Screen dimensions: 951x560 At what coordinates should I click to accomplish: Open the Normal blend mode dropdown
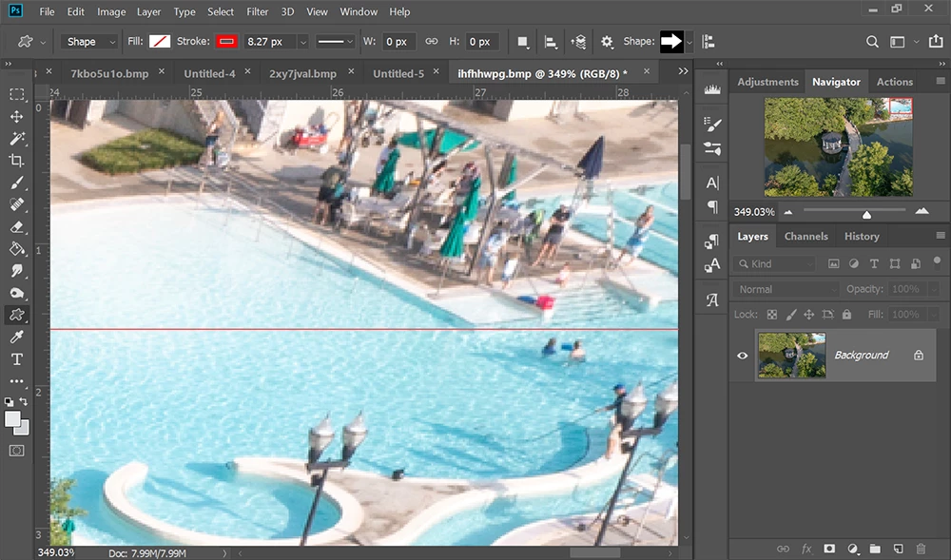click(786, 289)
